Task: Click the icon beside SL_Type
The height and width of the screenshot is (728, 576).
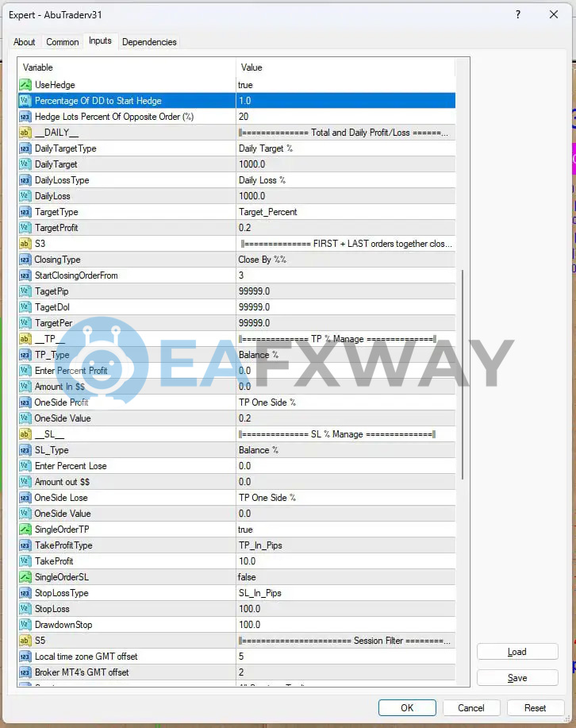Action: (x=25, y=450)
